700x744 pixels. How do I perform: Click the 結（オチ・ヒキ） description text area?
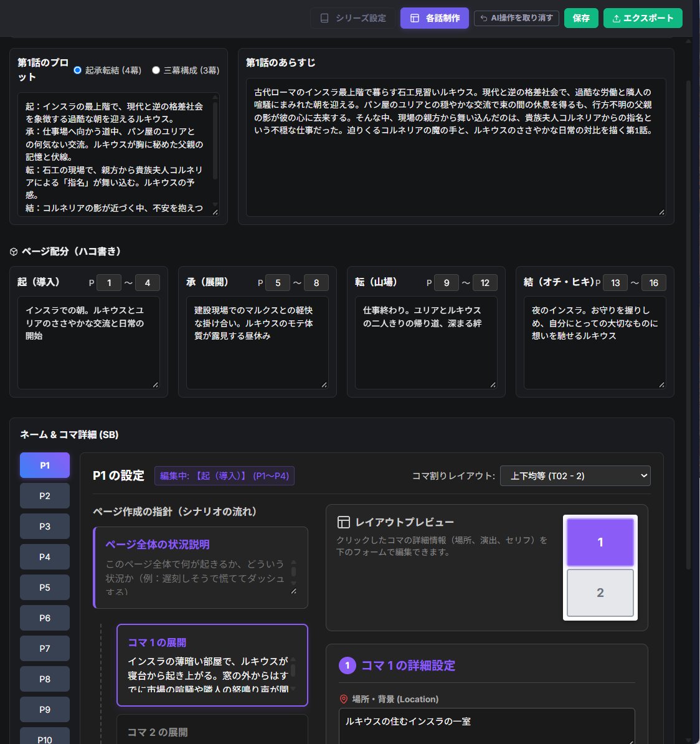tap(595, 343)
